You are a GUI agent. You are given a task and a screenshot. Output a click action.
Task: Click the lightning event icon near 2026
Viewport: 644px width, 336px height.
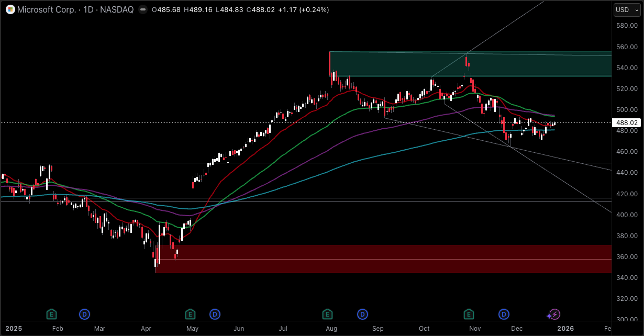[554, 314]
